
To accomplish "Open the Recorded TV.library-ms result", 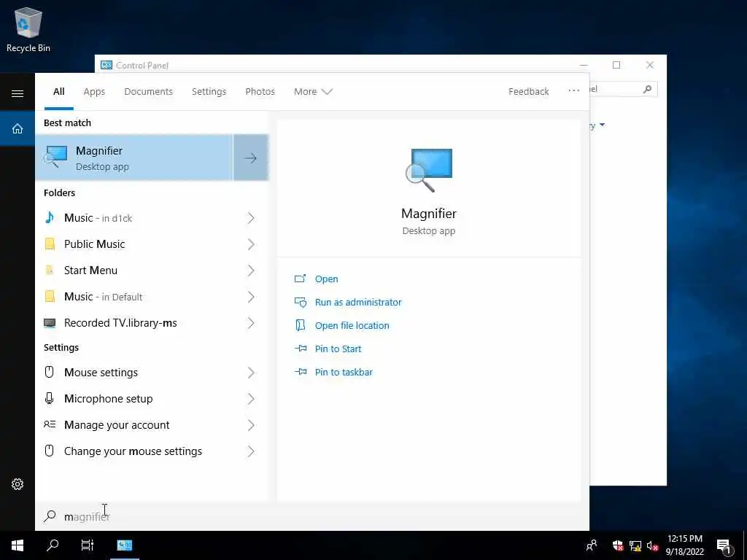I will 152,323.
